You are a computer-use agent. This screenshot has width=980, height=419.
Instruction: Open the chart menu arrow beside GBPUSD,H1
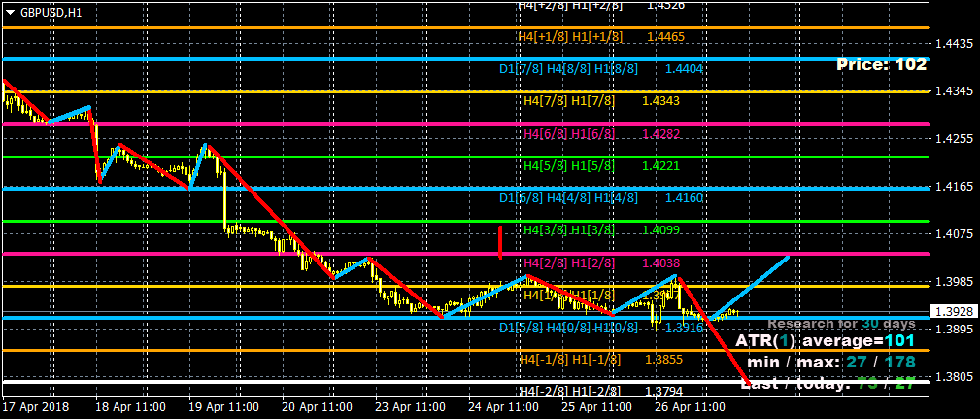pos(10,12)
